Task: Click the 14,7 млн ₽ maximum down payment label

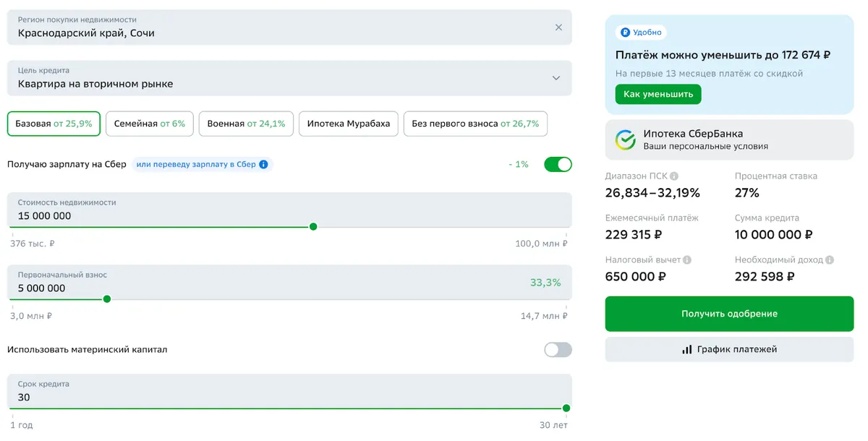Action: click(x=544, y=316)
